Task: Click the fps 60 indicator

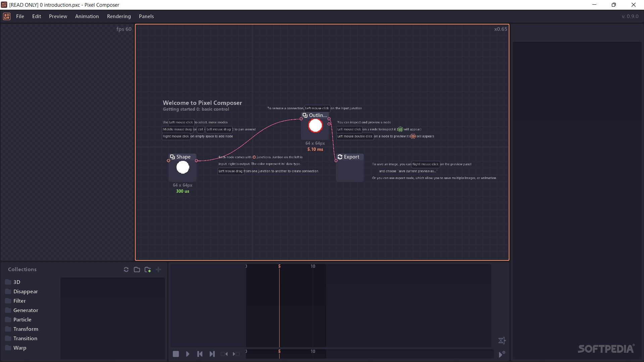Action: (x=124, y=29)
